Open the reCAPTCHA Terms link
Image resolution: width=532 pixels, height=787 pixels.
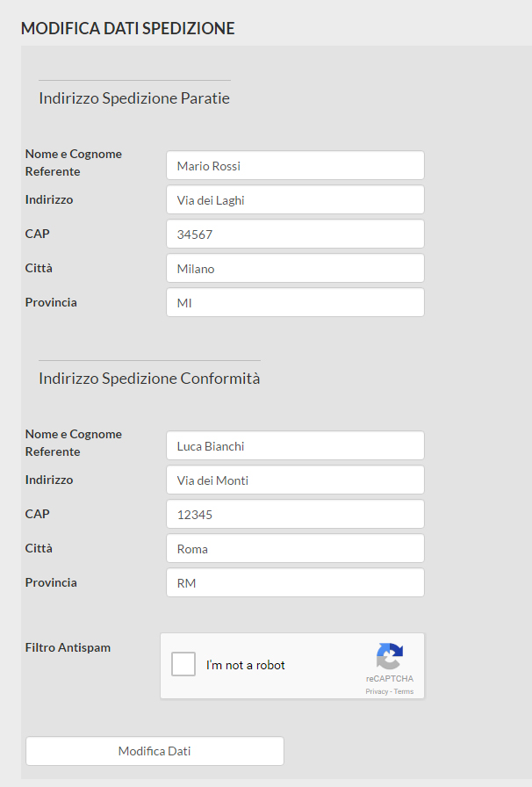coord(404,691)
